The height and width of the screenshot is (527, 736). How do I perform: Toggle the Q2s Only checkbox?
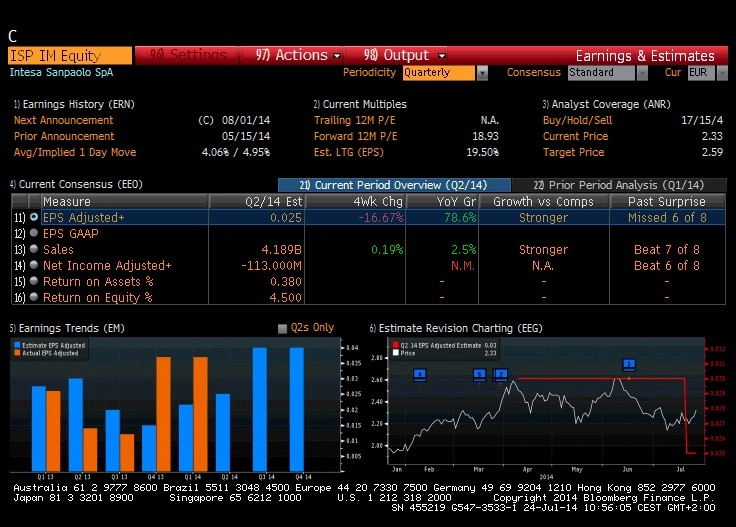point(282,328)
